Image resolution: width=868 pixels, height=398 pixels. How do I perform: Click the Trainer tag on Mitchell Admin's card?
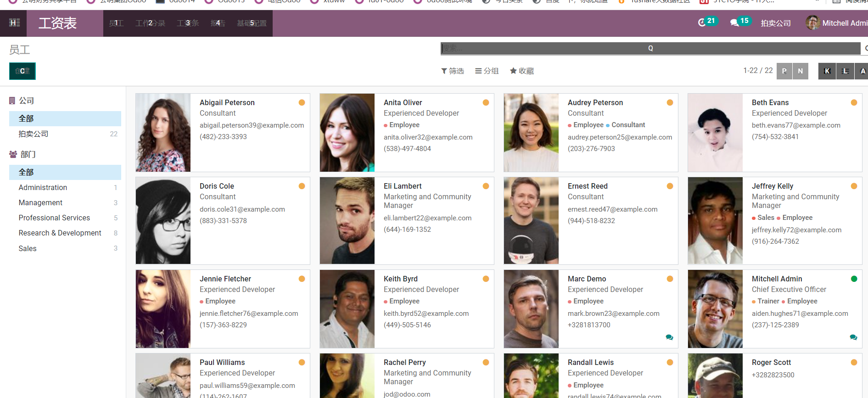point(766,301)
